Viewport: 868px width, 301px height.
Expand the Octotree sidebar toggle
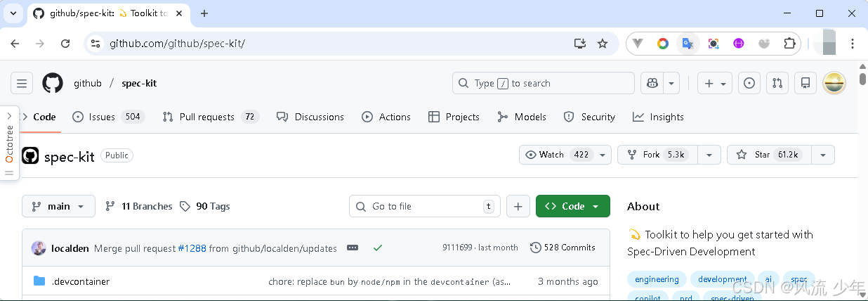pos(9,143)
